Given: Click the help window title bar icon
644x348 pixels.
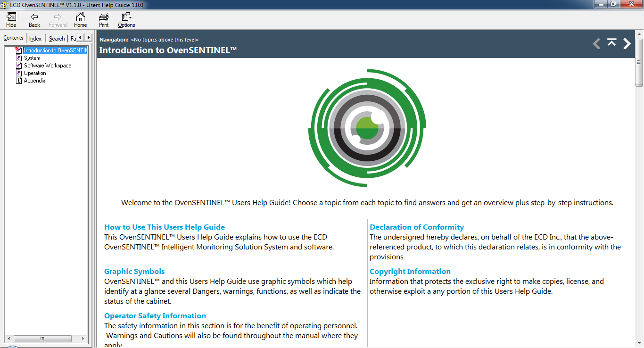Looking at the screenshot, I should tap(5, 5).
